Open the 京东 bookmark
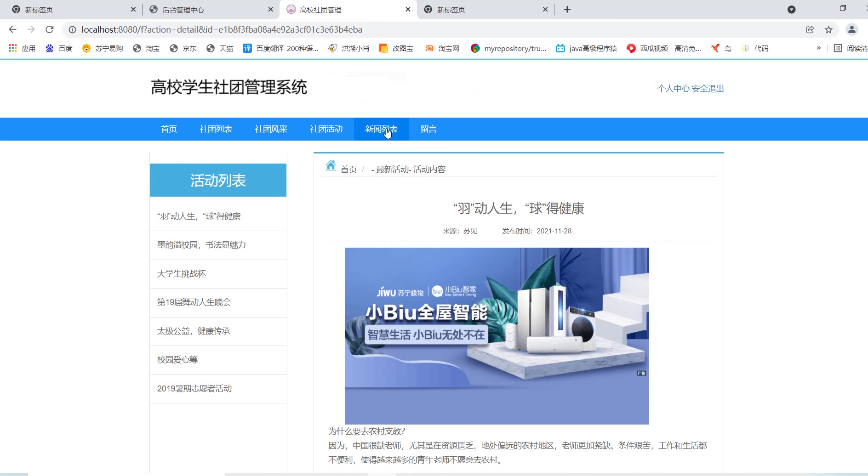This screenshot has height=476, width=868. (183, 48)
